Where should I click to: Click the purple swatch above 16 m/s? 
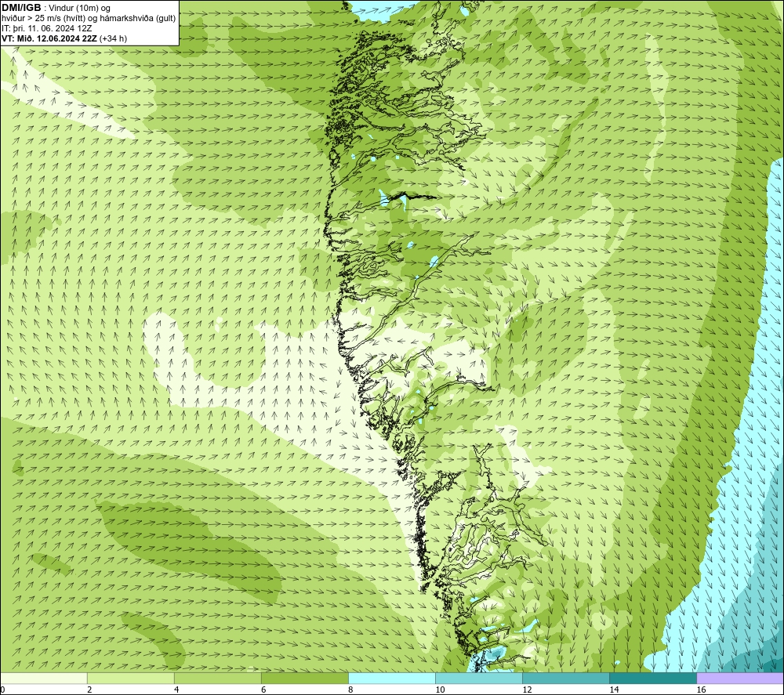coord(740,678)
